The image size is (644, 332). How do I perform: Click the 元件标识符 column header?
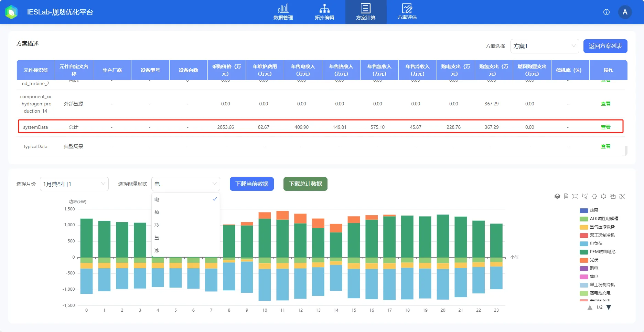point(36,70)
